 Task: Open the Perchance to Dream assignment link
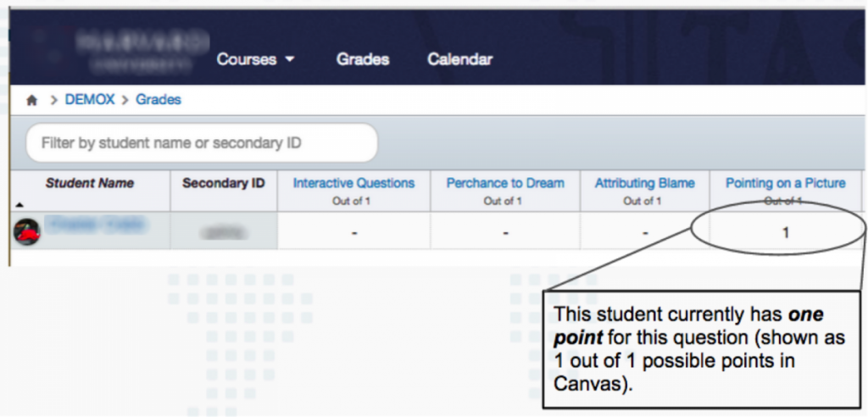tap(504, 183)
